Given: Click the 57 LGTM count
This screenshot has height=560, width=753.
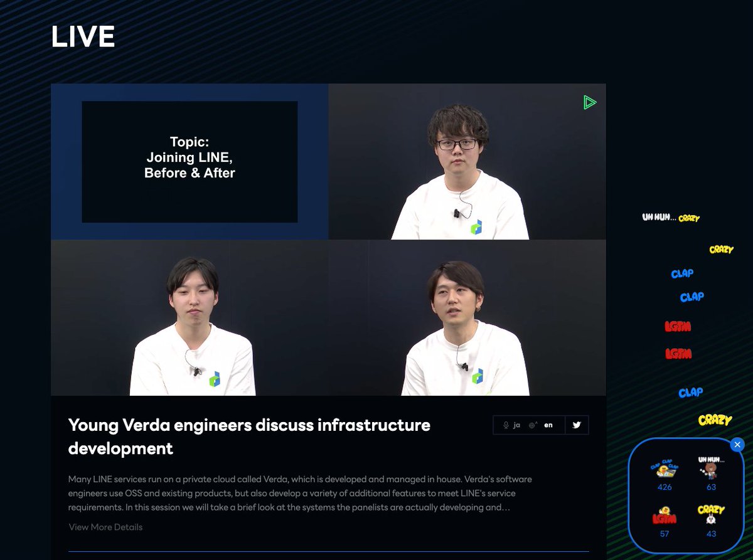Looking at the screenshot, I should [x=665, y=534].
